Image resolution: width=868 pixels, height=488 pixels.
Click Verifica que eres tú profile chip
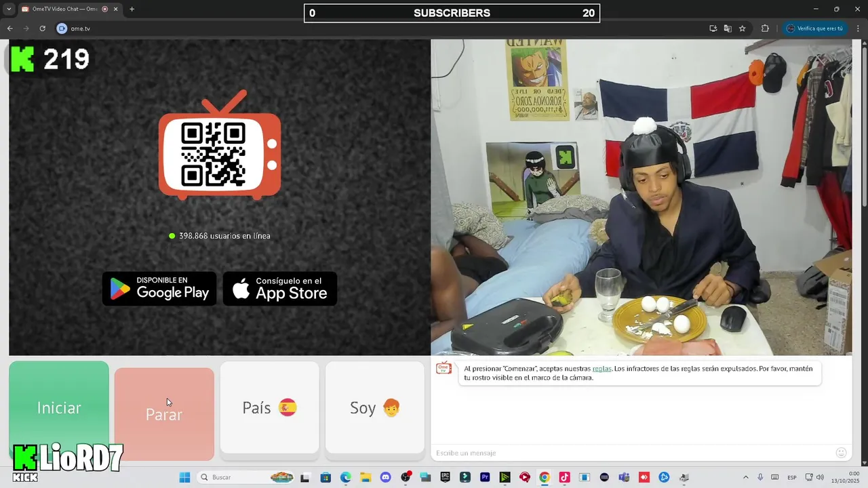[815, 28]
